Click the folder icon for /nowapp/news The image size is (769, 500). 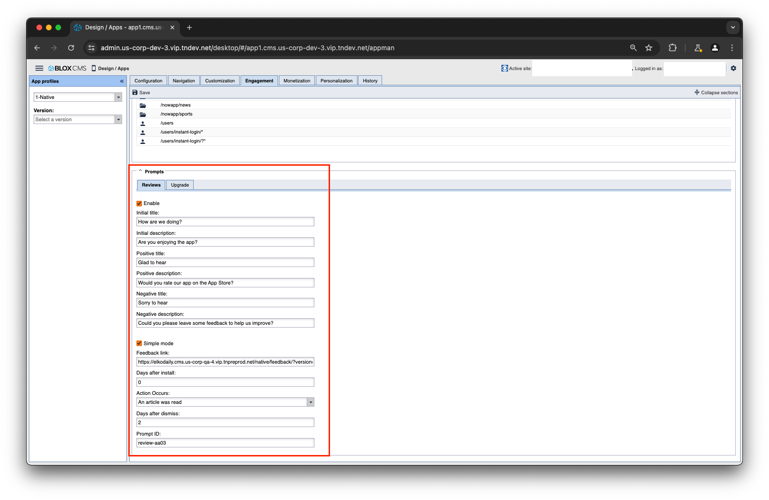pos(143,105)
